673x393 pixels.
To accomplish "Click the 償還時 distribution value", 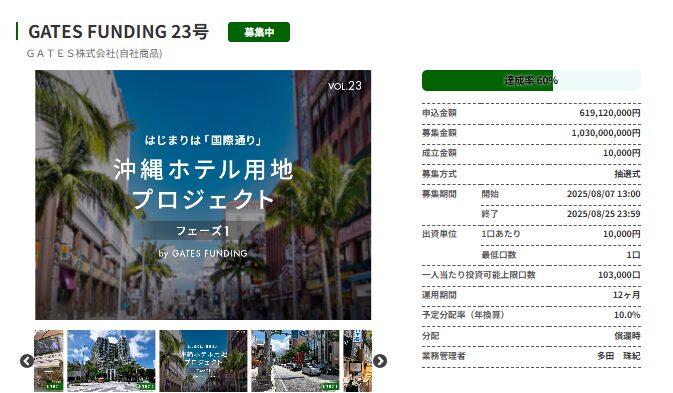I will (x=628, y=336).
